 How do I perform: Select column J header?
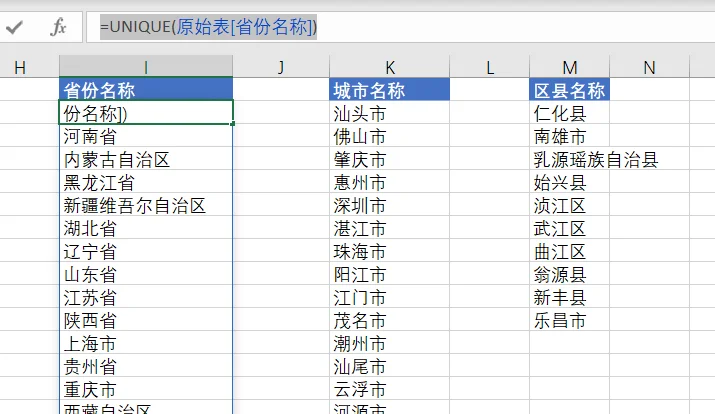[281, 67]
